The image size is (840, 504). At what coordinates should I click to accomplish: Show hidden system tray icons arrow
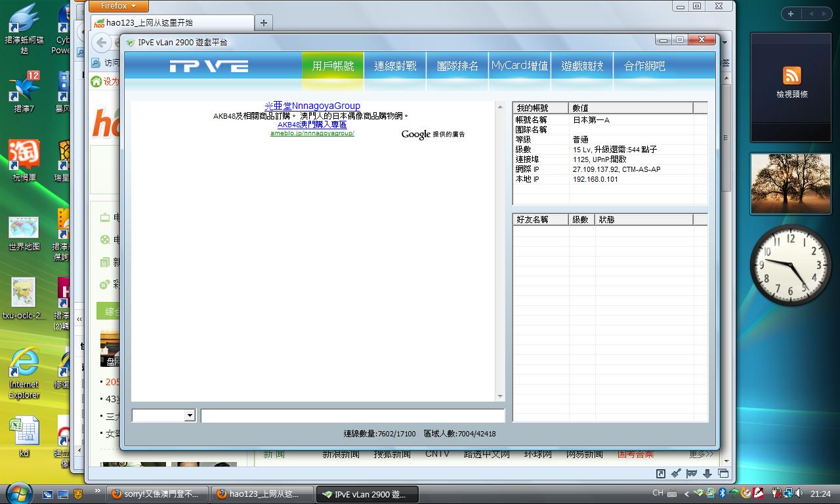[x=686, y=493]
